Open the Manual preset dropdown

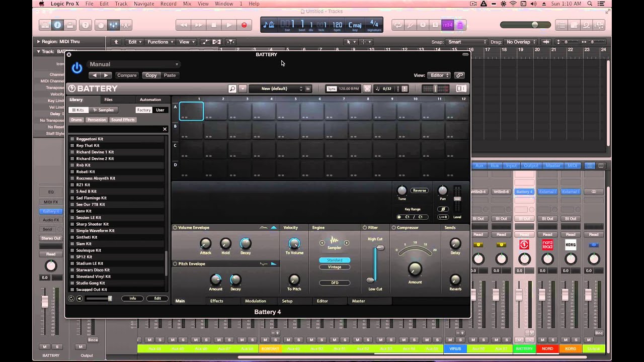(133, 64)
